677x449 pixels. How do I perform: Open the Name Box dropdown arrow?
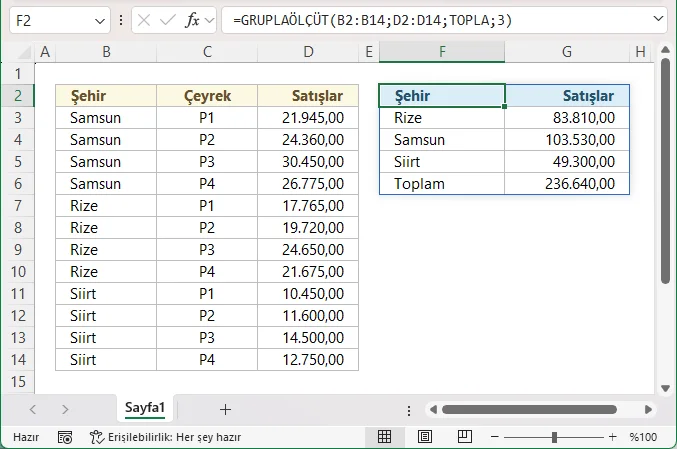click(100, 21)
